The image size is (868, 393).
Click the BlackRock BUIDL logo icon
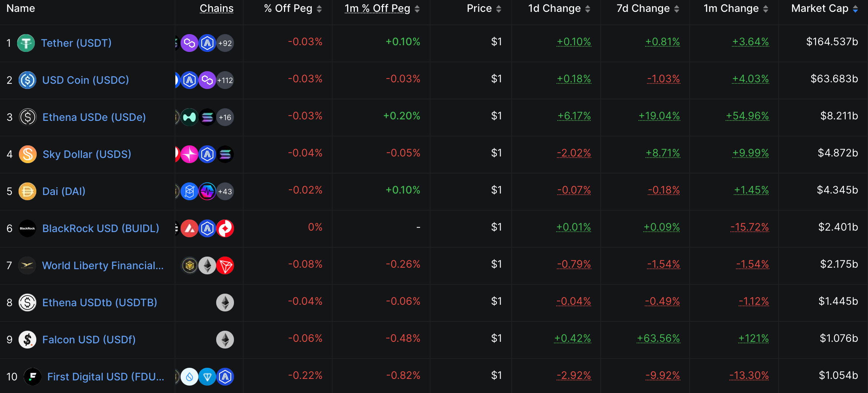click(x=27, y=228)
